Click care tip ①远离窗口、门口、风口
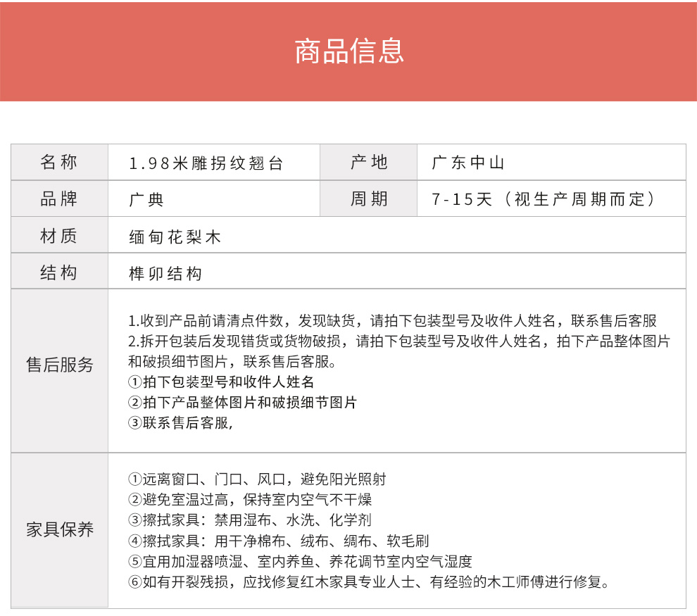The image size is (697, 616). point(257,479)
